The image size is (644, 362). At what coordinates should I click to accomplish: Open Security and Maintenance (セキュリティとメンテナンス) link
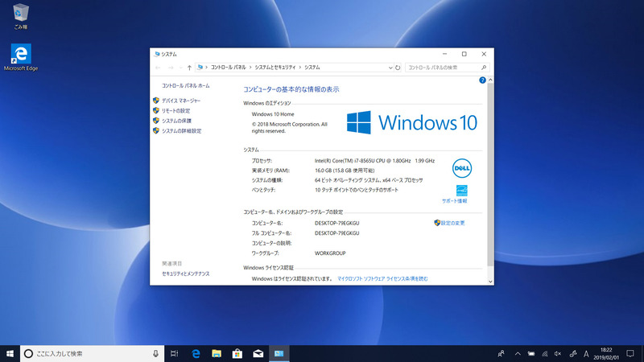(186, 274)
